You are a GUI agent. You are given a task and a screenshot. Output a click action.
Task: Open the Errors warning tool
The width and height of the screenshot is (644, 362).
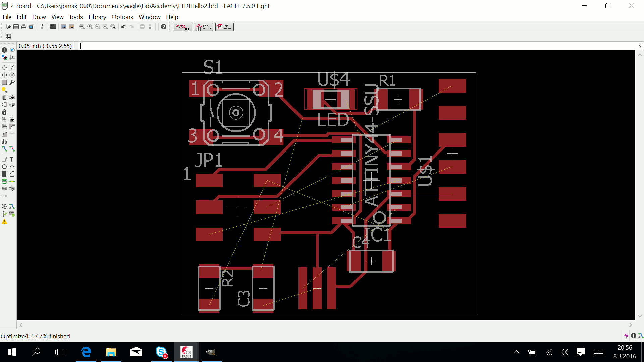[4, 222]
